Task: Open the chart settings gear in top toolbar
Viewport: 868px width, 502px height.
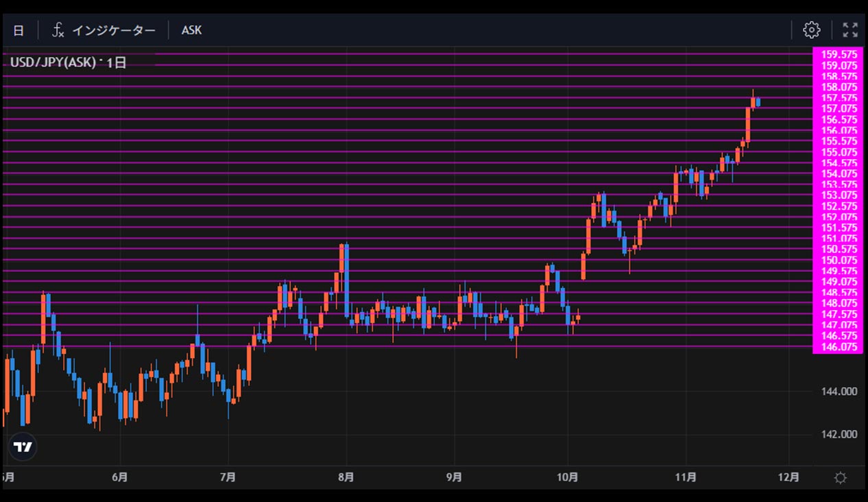Action: pos(811,29)
